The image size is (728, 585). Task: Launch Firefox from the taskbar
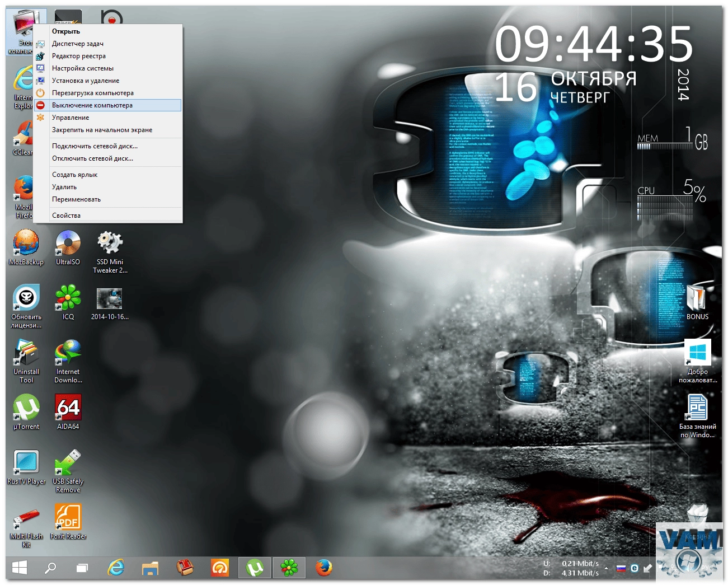click(x=323, y=568)
